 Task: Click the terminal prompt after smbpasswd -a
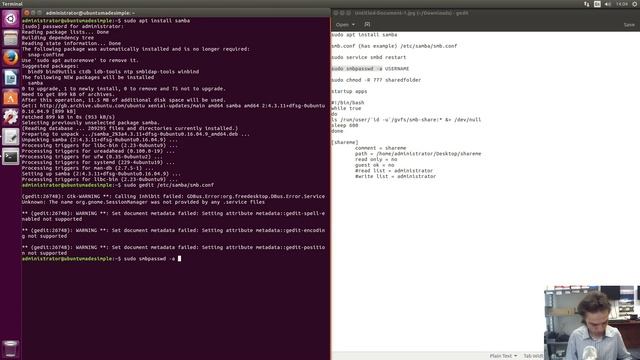point(179,258)
